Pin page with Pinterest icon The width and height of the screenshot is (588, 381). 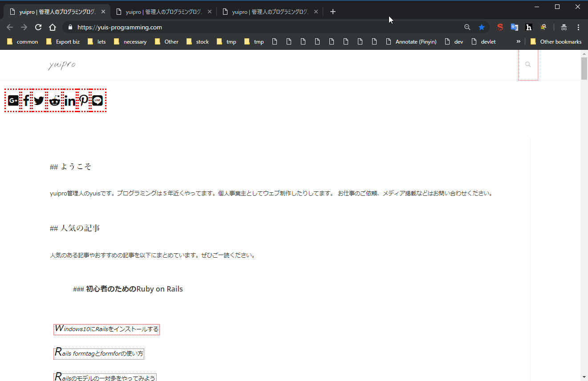point(84,101)
